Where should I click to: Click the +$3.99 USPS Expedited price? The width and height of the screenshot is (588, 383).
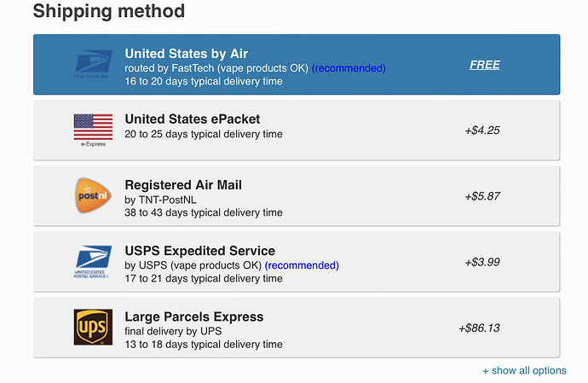point(482,262)
